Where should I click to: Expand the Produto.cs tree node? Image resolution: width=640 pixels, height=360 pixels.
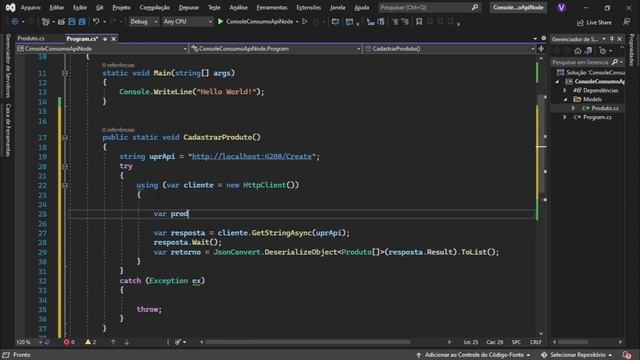(573, 109)
